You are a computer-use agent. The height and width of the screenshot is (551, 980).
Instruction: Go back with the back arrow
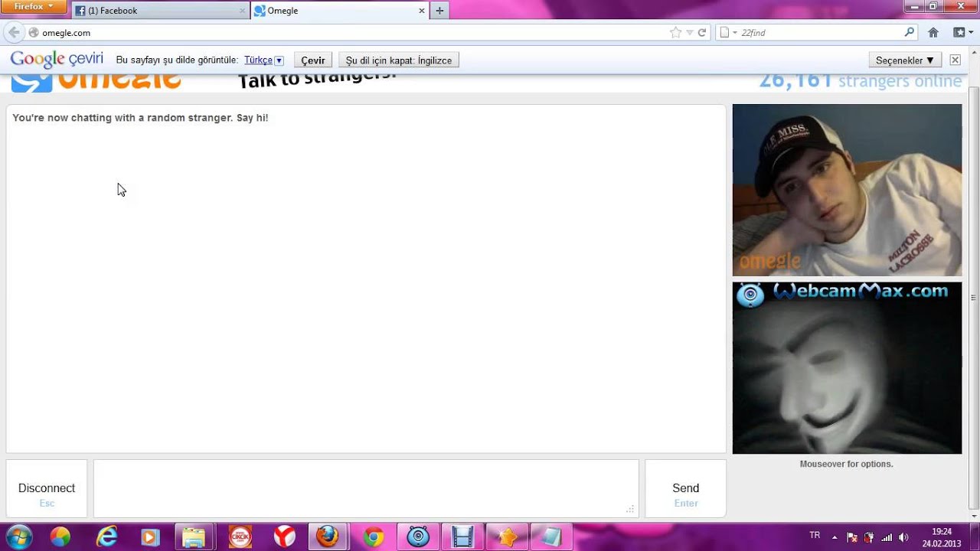click(x=14, y=32)
